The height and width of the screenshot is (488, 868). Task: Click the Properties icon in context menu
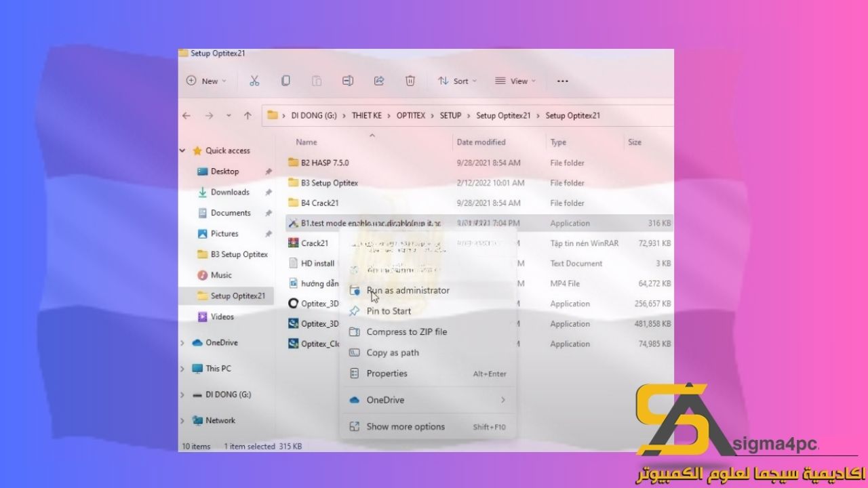(x=354, y=373)
